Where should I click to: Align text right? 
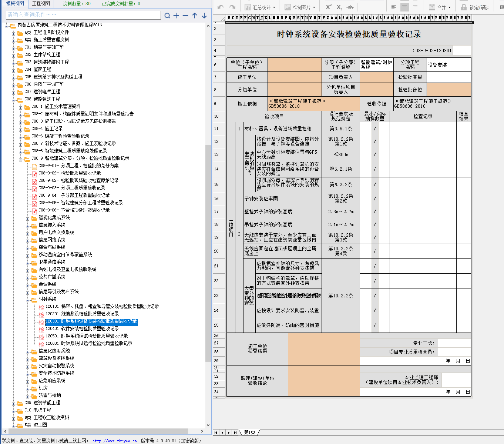pos(415,7)
